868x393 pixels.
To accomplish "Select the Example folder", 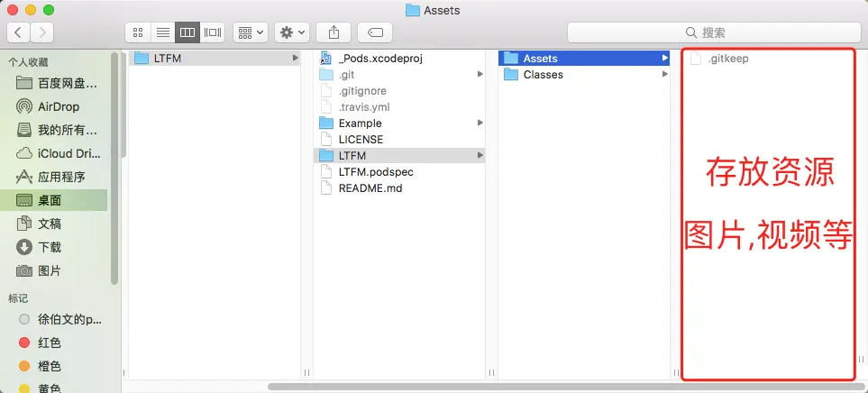I will point(399,123).
